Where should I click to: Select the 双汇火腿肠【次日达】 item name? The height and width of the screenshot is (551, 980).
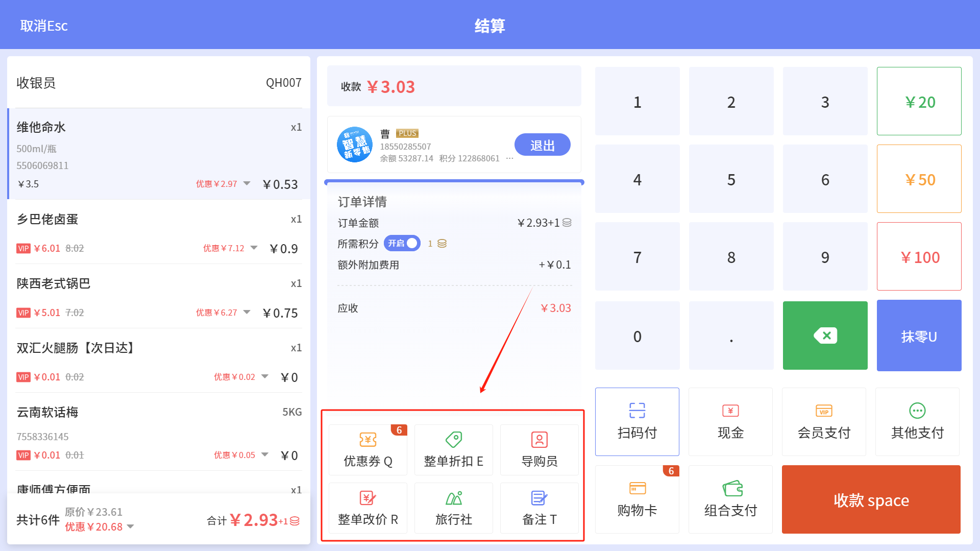click(x=77, y=348)
